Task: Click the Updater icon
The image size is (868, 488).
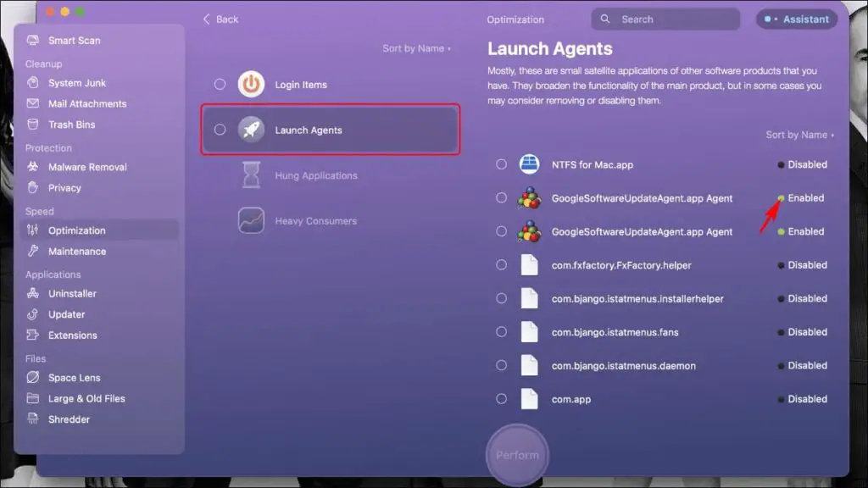Action: (33, 314)
